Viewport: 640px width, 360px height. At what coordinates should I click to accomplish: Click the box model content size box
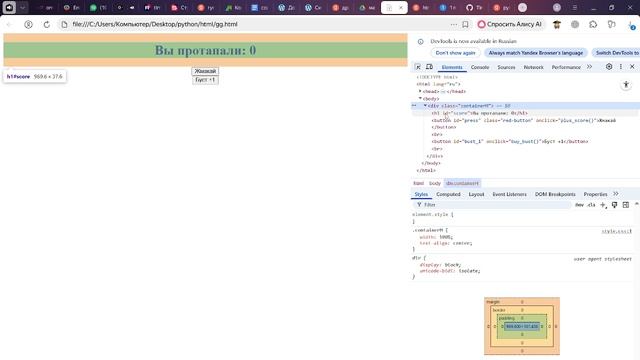tap(522, 327)
